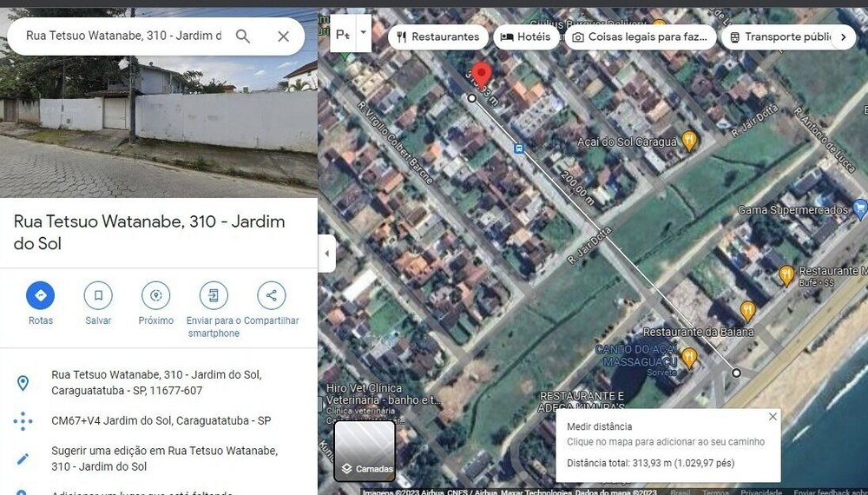Click the Canto do Açaí Massaguaçu marker
This screenshot has height=495, width=868.
point(688,358)
